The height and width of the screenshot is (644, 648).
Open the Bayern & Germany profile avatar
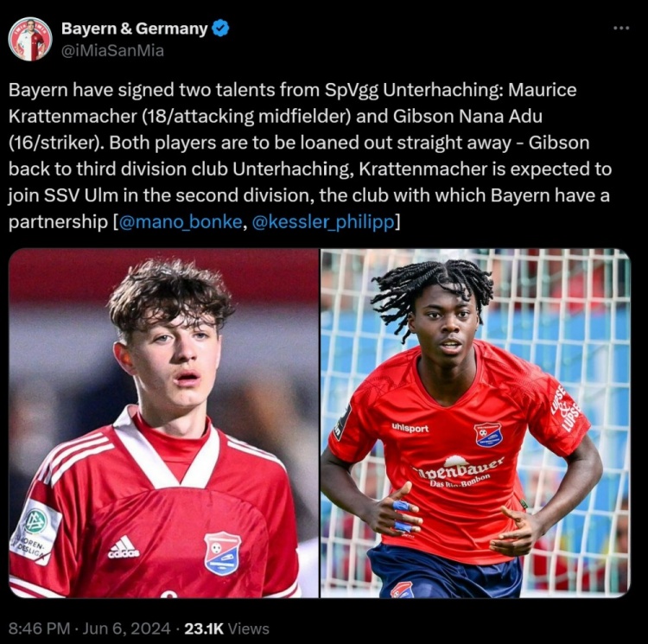click(x=29, y=39)
